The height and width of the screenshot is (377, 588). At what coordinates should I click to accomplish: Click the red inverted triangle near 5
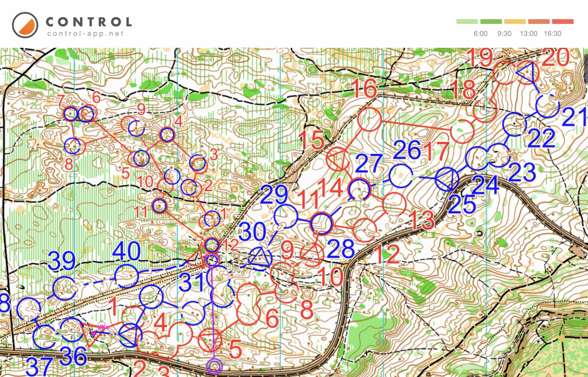(x=210, y=340)
